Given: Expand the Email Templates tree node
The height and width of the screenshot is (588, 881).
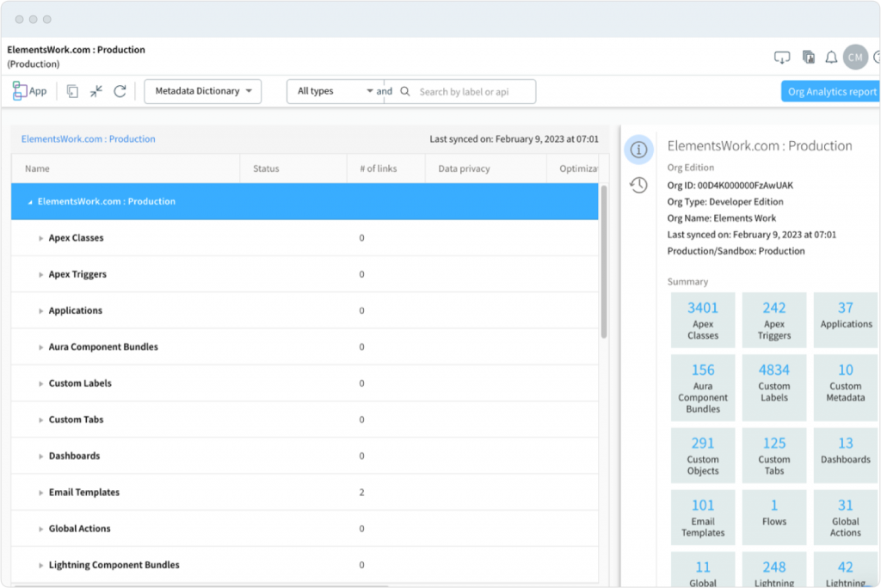Looking at the screenshot, I should pyautogui.click(x=40, y=493).
